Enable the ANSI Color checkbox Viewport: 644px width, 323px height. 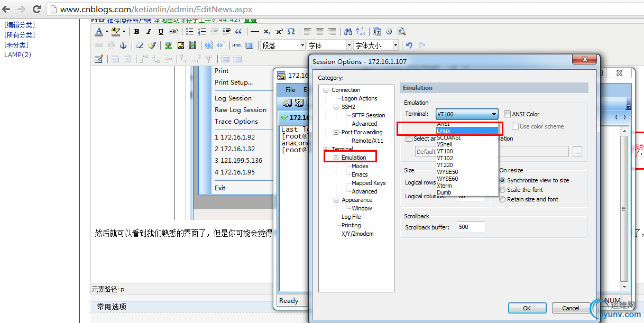click(508, 114)
